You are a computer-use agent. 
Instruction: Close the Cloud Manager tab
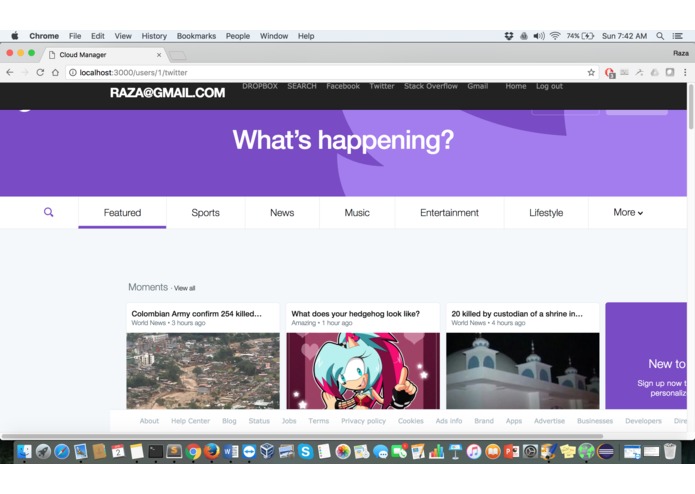pos(159,55)
